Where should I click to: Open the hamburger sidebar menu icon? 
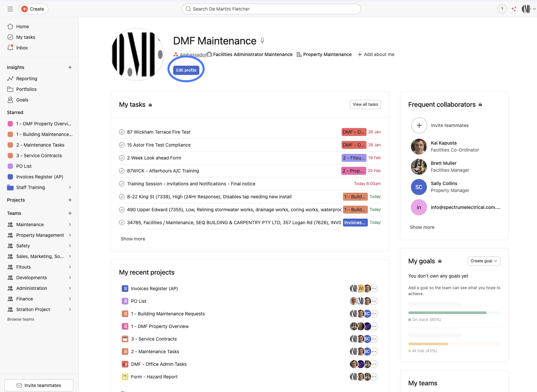pyautogui.click(x=10, y=9)
